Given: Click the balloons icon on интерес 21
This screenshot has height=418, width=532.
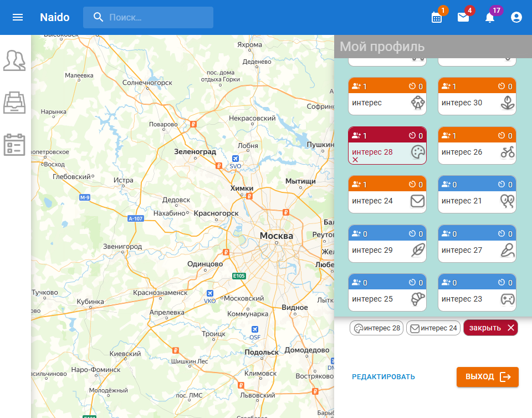Looking at the screenshot, I should pyautogui.click(x=508, y=201).
